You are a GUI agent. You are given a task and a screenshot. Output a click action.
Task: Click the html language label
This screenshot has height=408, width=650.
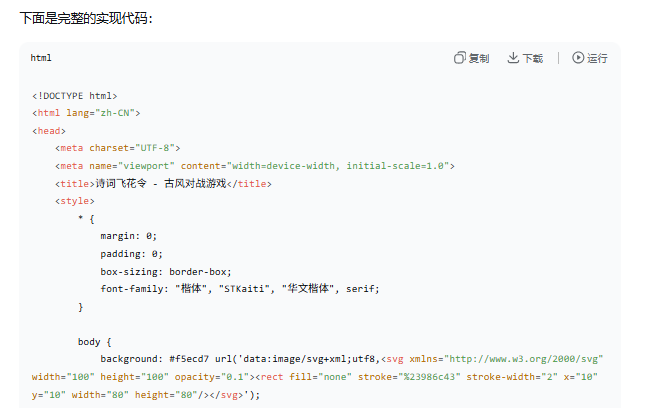pos(41,58)
